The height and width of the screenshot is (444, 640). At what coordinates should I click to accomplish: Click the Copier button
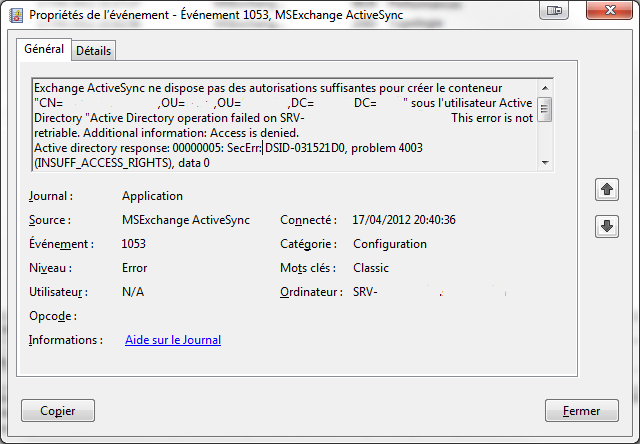click(x=58, y=411)
